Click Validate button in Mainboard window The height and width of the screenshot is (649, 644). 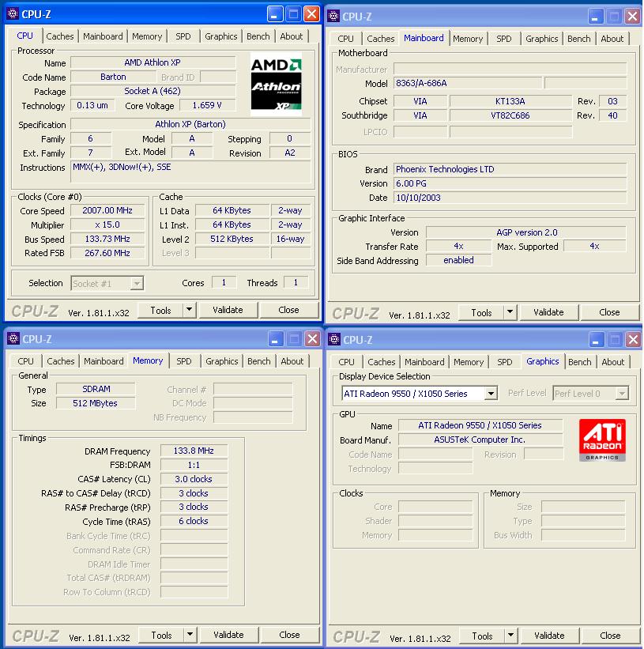pos(549,312)
